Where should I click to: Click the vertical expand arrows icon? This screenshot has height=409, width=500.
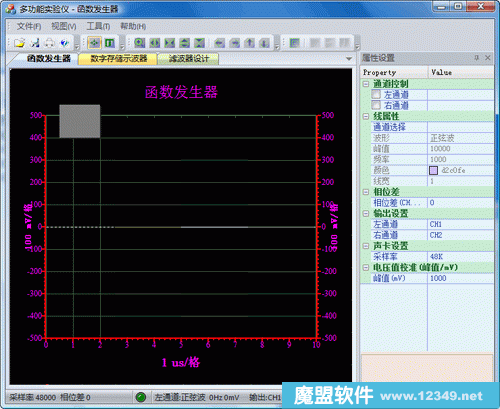[x=184, y=43]
